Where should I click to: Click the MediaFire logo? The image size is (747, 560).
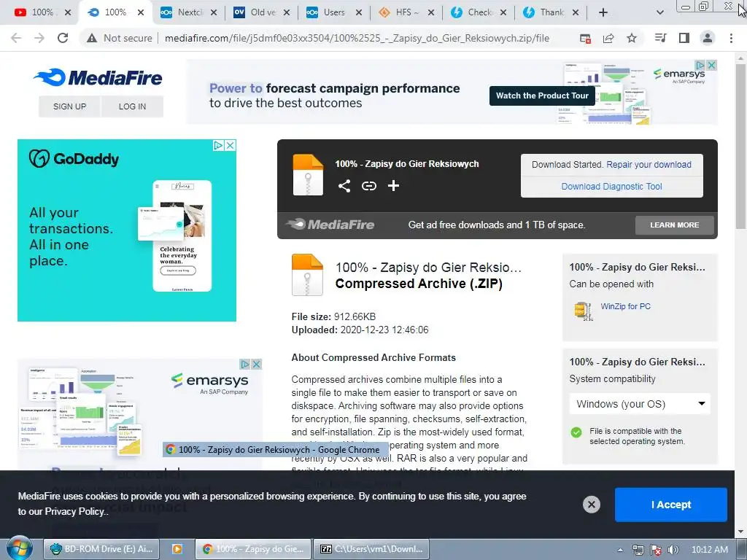click(98, 77)
